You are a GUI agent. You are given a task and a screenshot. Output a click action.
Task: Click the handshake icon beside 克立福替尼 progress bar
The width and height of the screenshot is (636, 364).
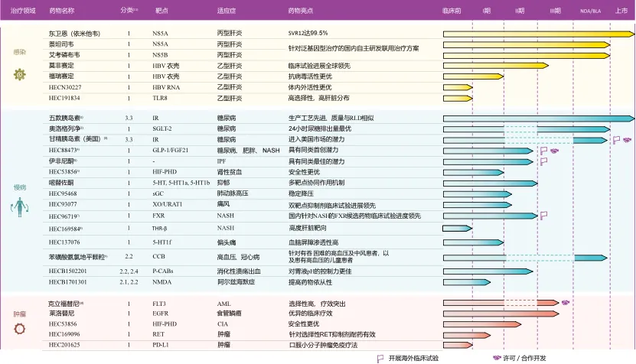click(x=565, y=303)
